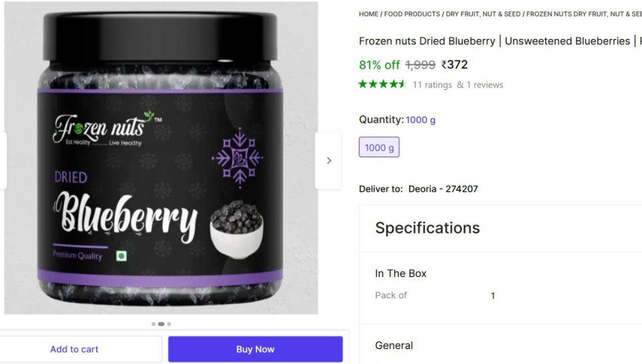Open the 11 ratings link
Image resolution: width=642 pixels, height=364 pixels.
(x=432, y=84)
